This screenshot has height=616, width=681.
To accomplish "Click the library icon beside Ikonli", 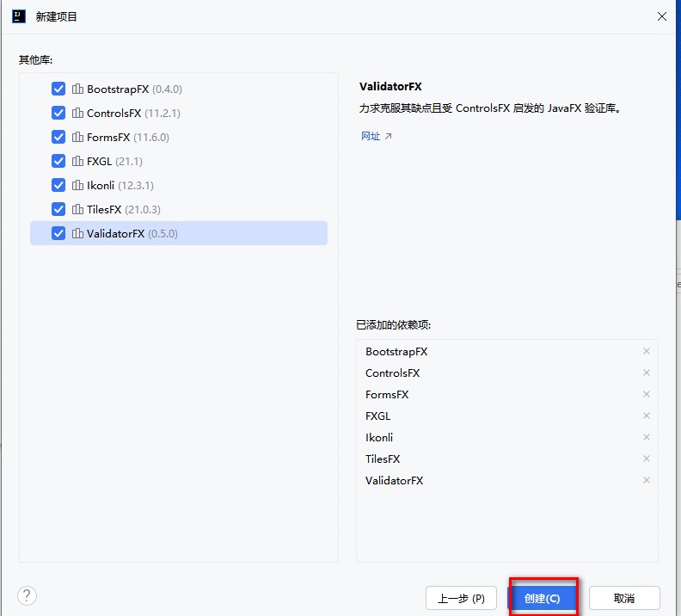I will [77, 186].
